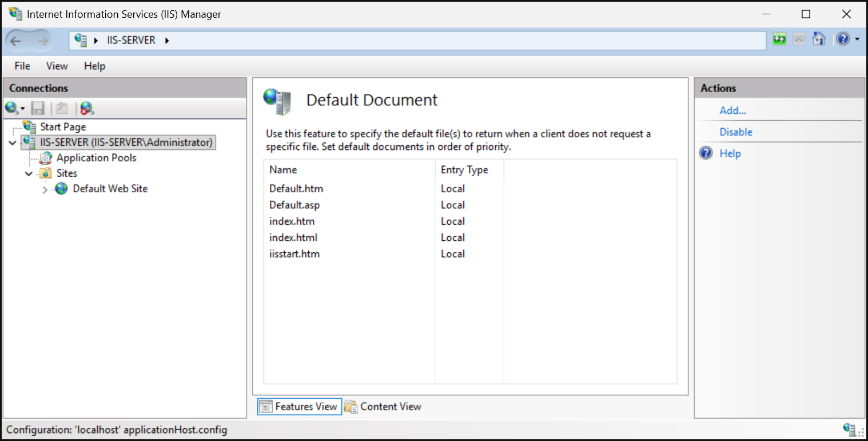This screenshot has height=441, width=868.
Task: Select the Default Web Site globe icon
Action: point(62,189)
